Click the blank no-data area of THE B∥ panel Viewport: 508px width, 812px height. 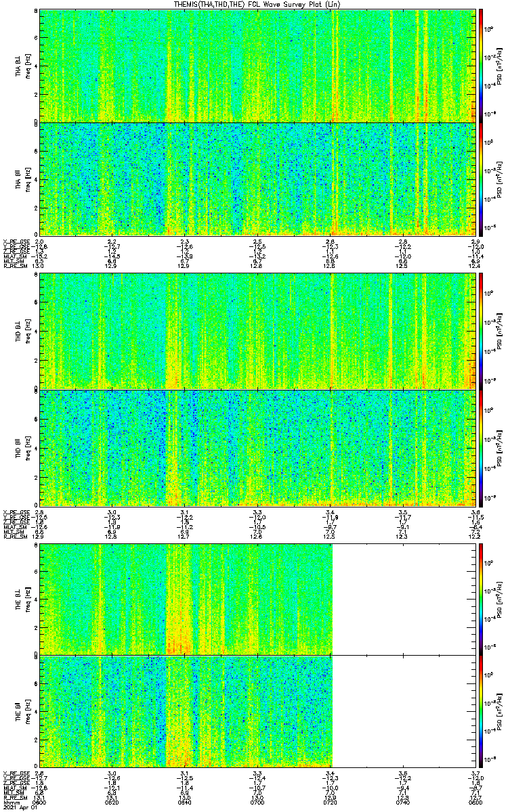coord(403,711)
